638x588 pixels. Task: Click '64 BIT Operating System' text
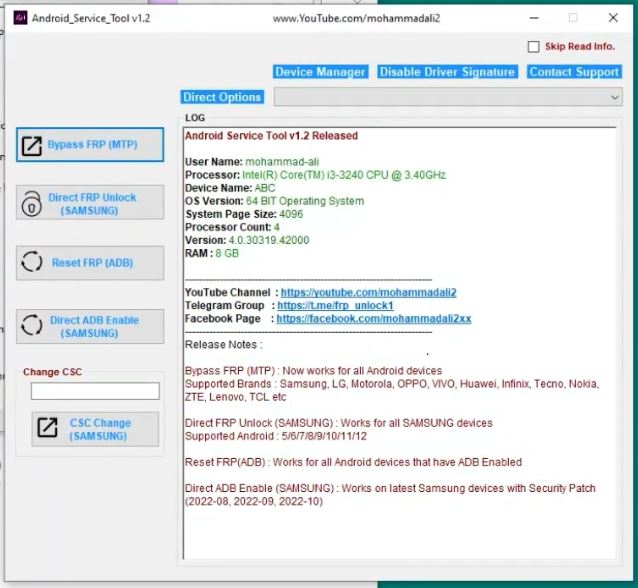pos(305,201)
